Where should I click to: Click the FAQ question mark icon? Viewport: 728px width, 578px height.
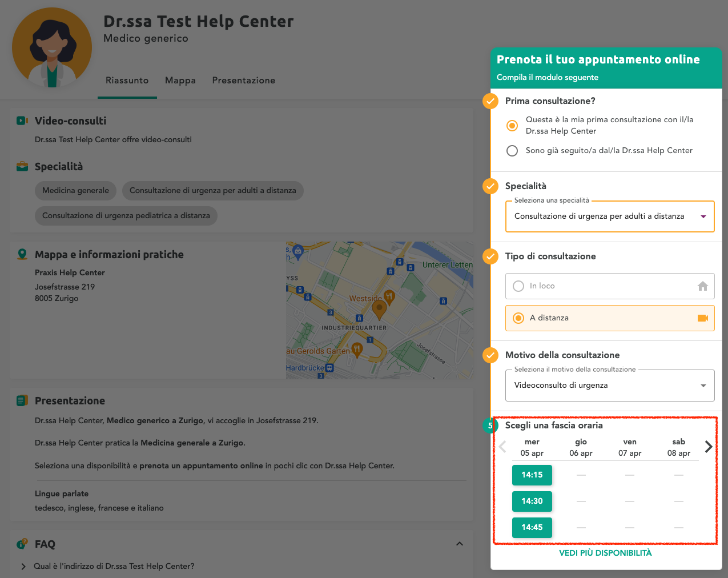coord(22,544)
